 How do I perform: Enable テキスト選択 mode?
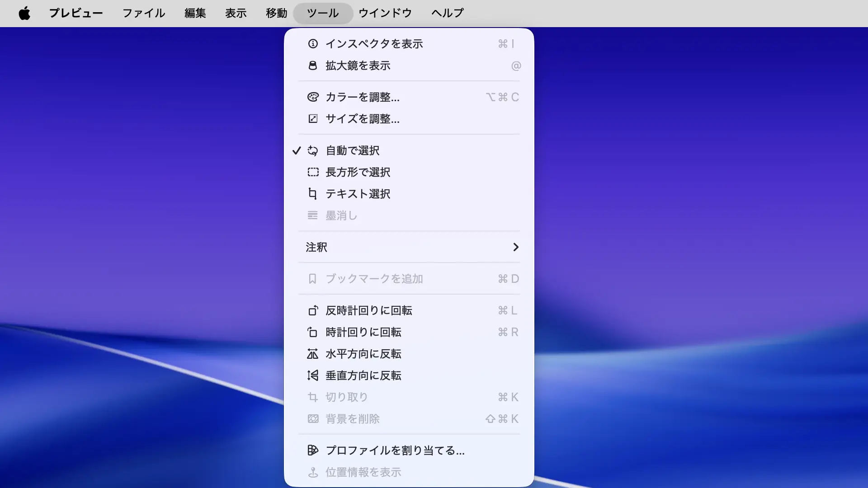tap(358, 194)
